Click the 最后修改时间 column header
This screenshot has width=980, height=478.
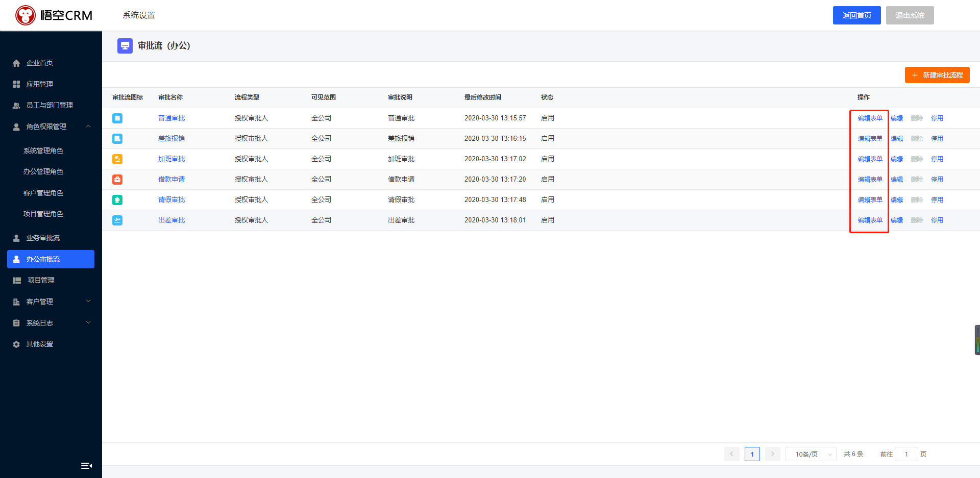pos(483,97)
